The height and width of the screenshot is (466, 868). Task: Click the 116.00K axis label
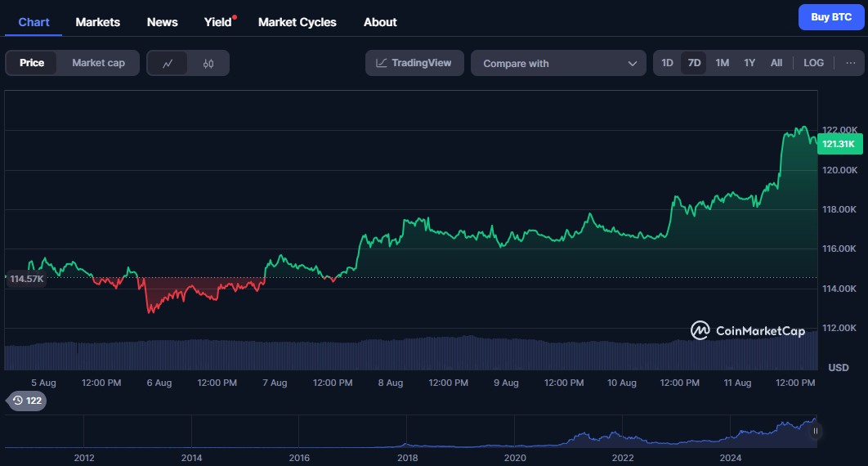click(x=839, y=249)
